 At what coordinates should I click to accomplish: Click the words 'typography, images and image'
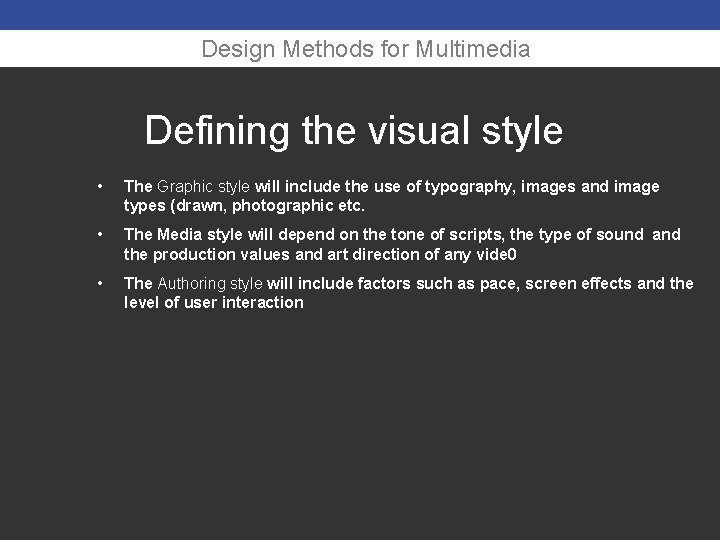(x=542, y=187)
